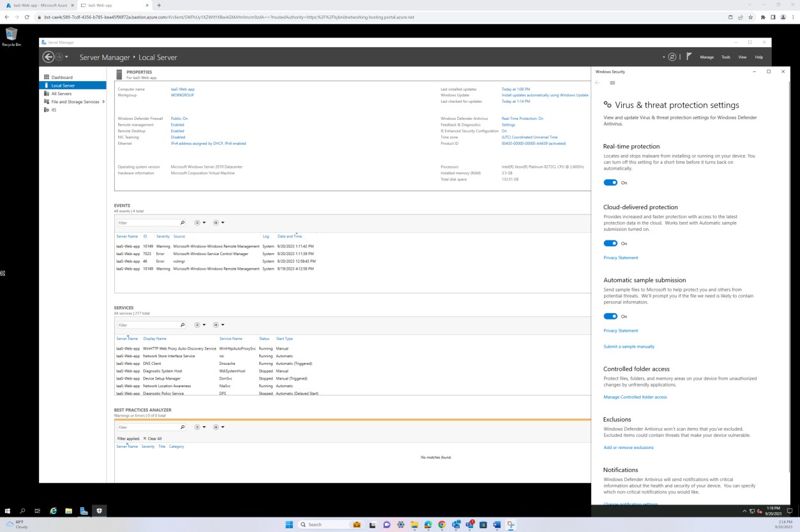The width and height of the screenshot is (800, 532).
Task: Disable Cloud-delivered protection
Action: (x=610, y=243)
